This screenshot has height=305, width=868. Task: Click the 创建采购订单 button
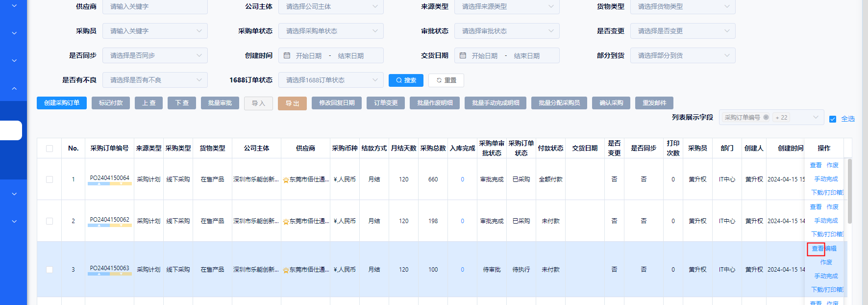[62, 103]
